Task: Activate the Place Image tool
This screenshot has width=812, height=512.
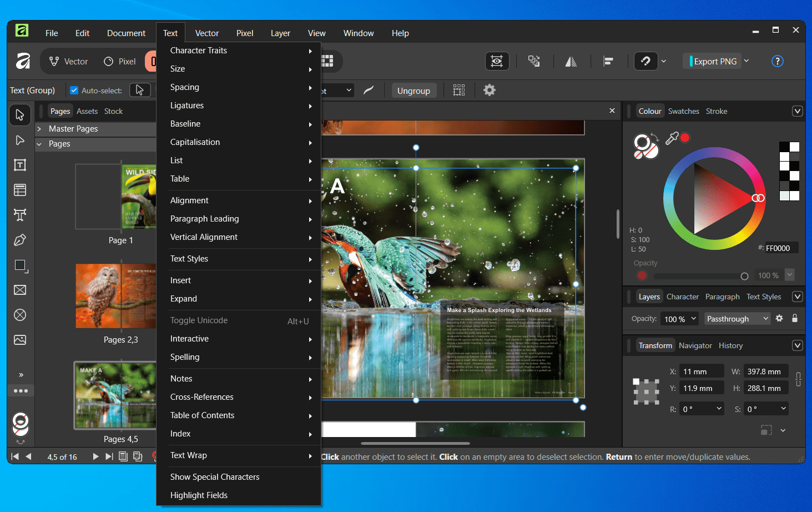Action: pyautogui.click(x=20, y=340)
